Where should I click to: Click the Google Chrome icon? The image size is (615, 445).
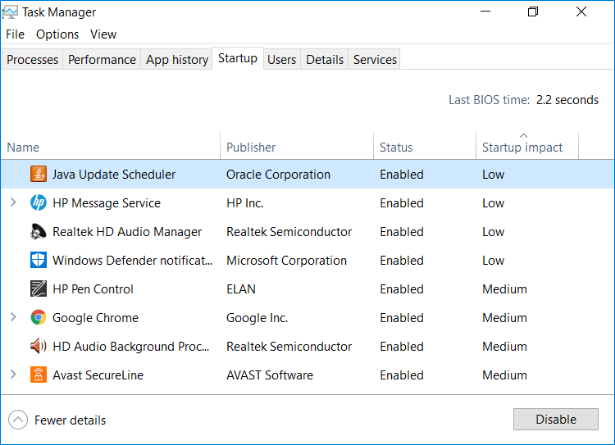[x=38, y=318]
